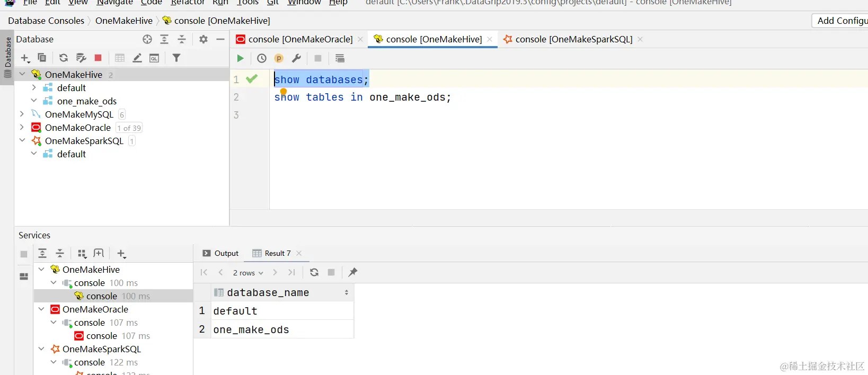Collapse OneMakeSparkSQL node in Services tree
The width and height of the screenshot is (868, 375).
tap(41, 349)
